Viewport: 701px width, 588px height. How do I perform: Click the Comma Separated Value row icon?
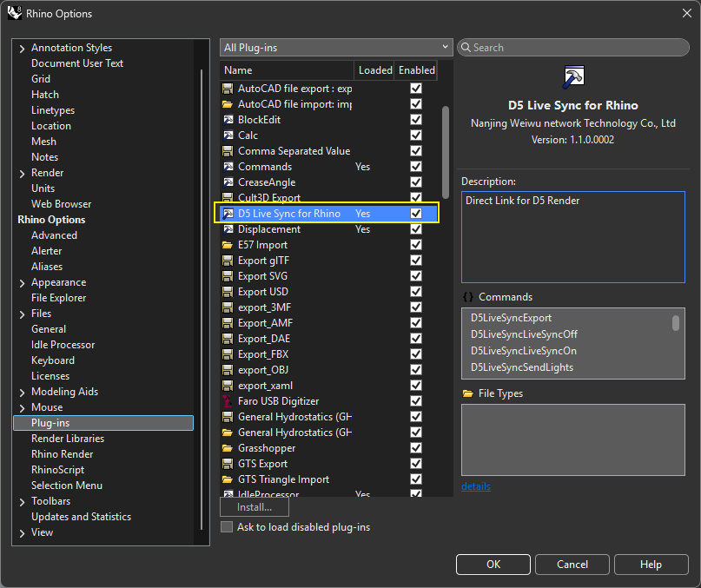(228, 151)
